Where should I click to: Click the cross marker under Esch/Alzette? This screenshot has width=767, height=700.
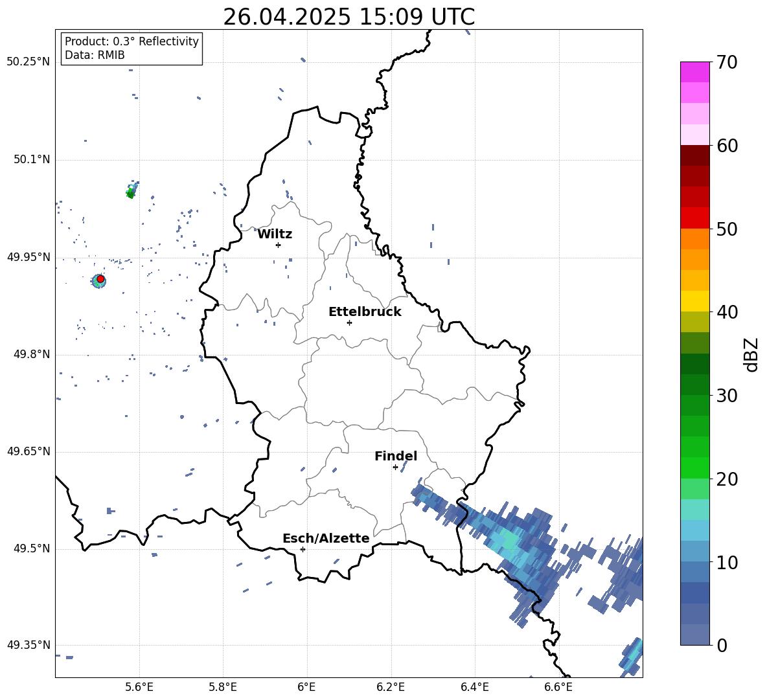coord(303,549)
